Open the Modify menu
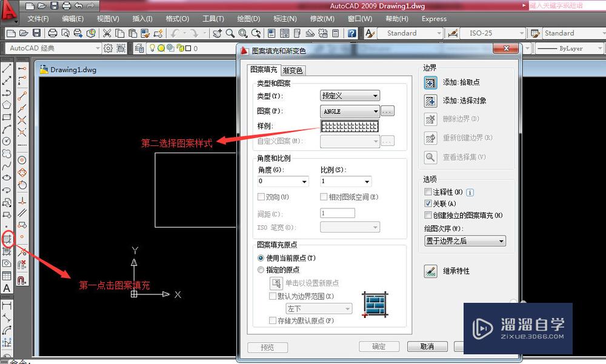This screenshot has width=606, height=364. point(322,19)
